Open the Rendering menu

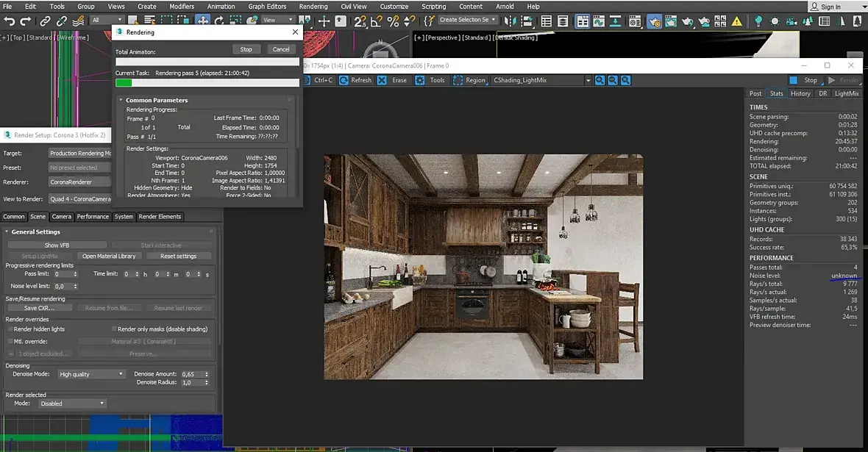click(313, 7)
